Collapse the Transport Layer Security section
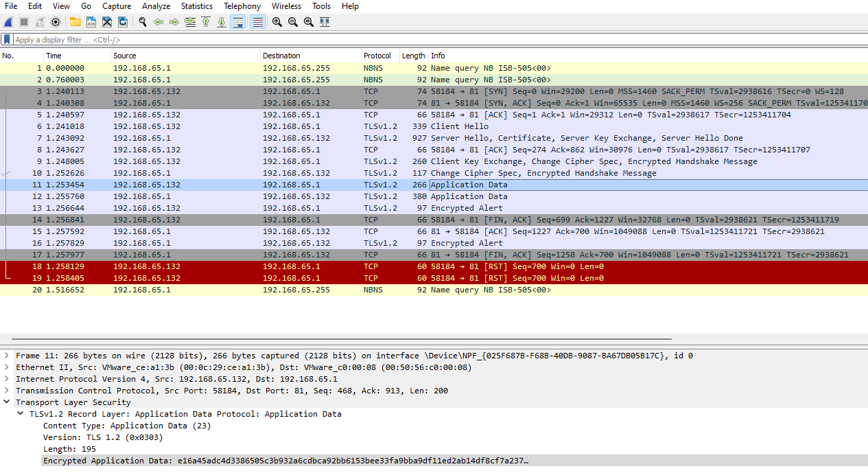Screen dimensions: 868x473 (x=7, y=402)
